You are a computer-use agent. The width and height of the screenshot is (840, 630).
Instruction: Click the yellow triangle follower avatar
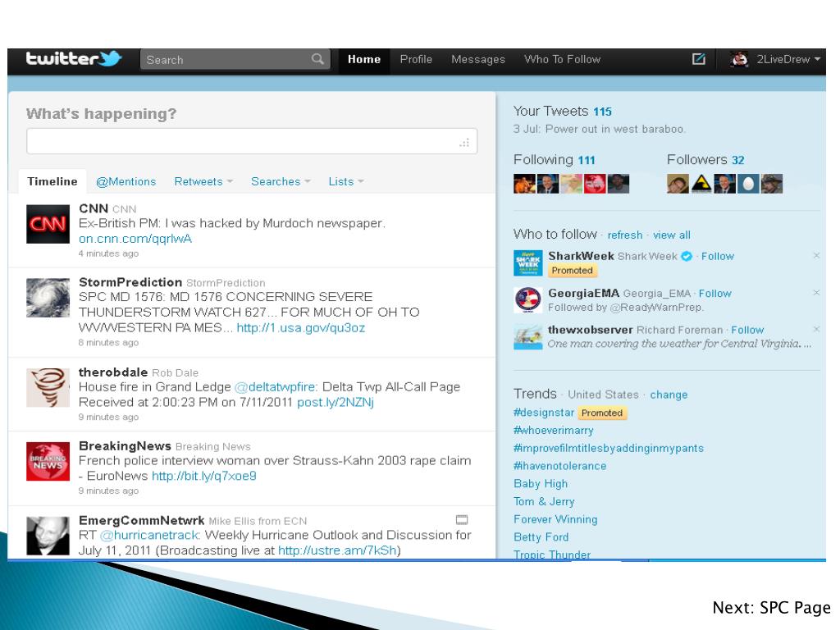pos(701,184)
